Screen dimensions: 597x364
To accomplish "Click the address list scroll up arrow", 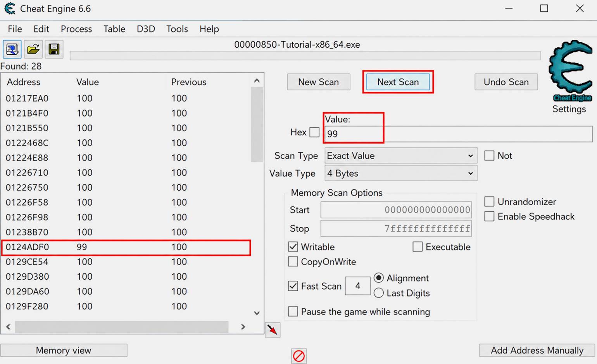I will click(x=257, y=81).
